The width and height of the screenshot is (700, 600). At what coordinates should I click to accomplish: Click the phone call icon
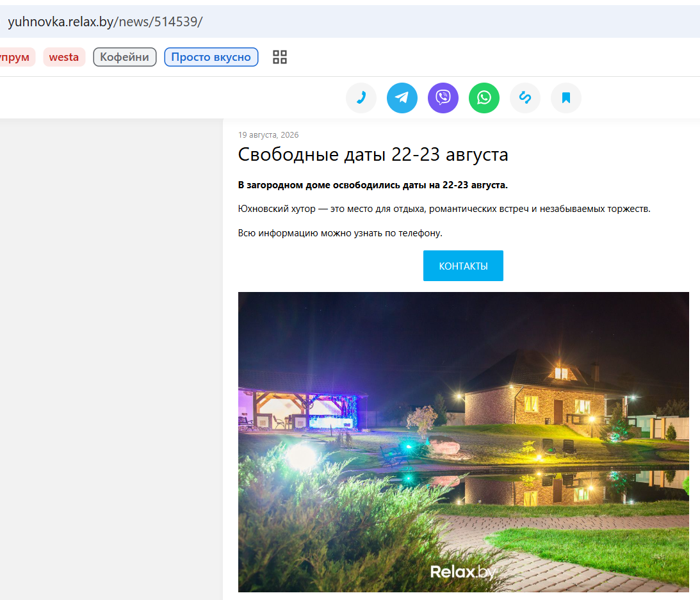pyautogui.click(x=361, y=98)
